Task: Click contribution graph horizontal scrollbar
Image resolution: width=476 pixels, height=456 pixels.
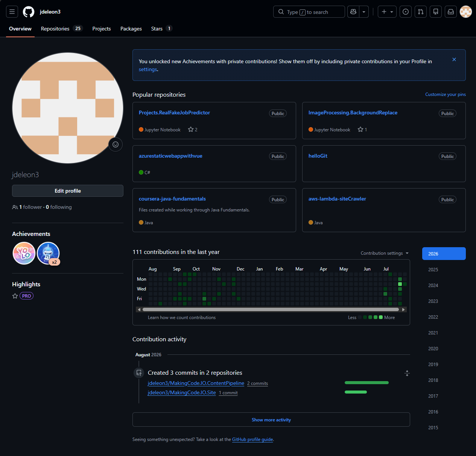Action: [271, 310]
